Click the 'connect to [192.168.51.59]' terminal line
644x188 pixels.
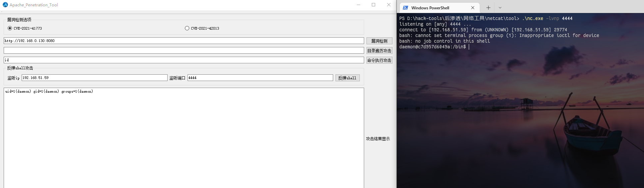[483, 30]
